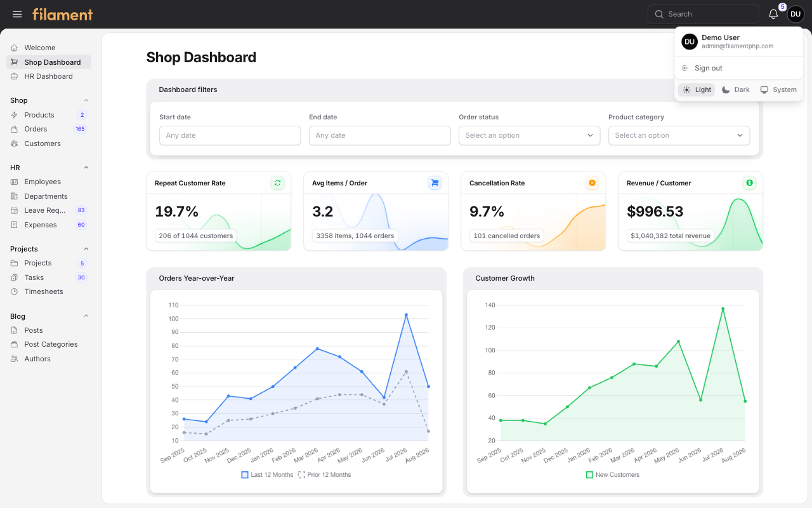Click the Customers group icon in sidebar
The image size is (812, 508).
(15, 144)
